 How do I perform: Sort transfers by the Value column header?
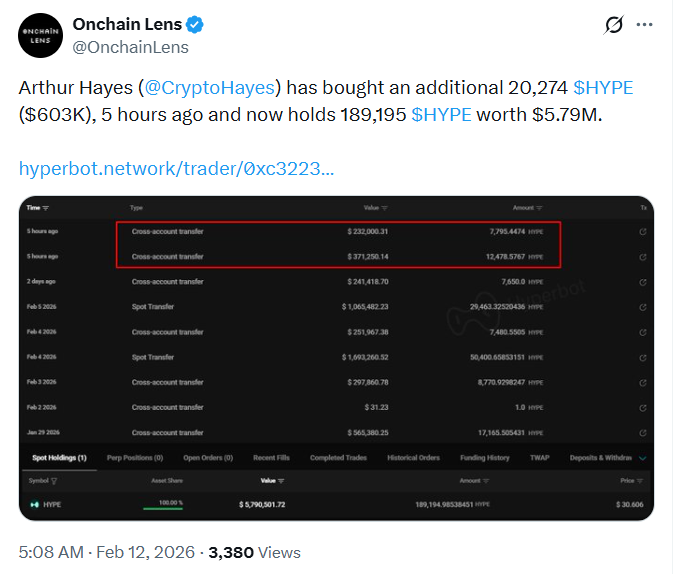pyautogui.click(x=374, y=208)
